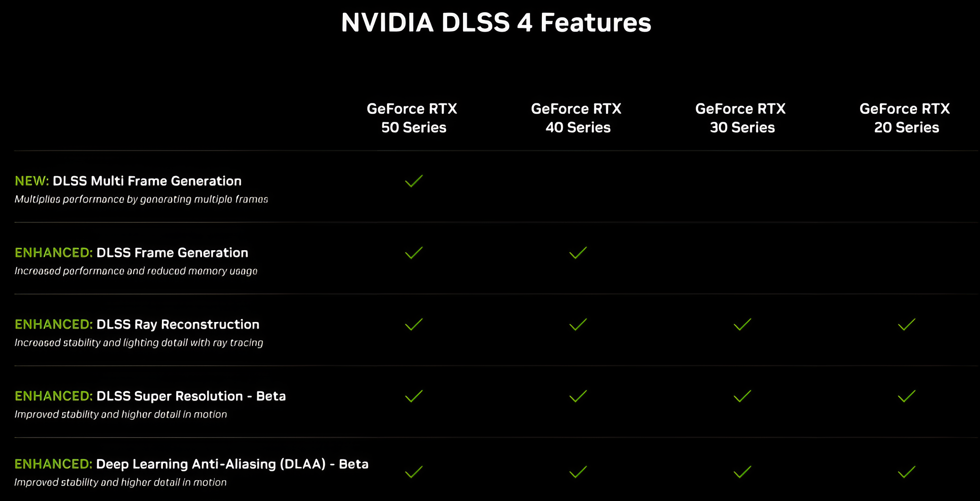Screen dimensions: 980x501
Task: Select the GeForce RTX 50 Series column header
Action: click(412, 118)
